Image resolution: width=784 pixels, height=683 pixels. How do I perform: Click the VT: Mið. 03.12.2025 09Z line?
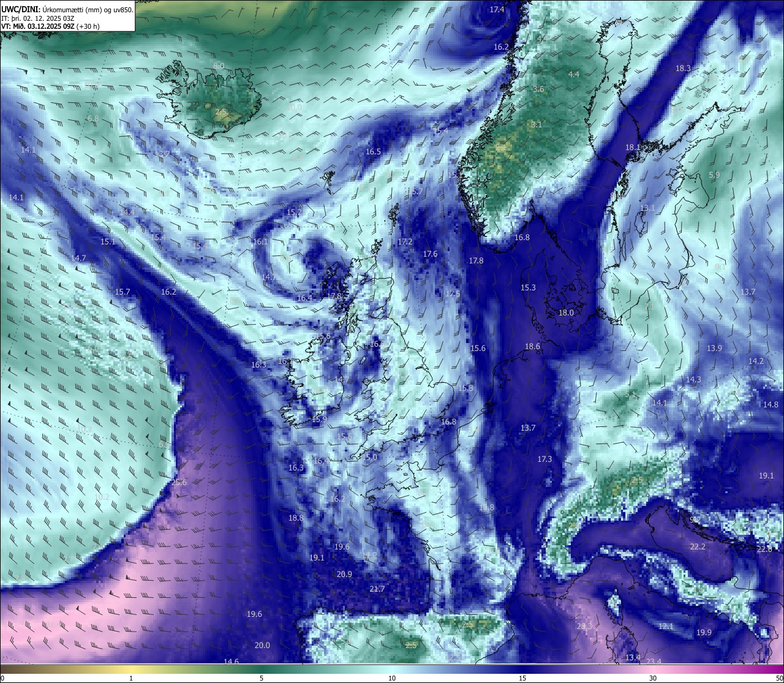(51, 26)
